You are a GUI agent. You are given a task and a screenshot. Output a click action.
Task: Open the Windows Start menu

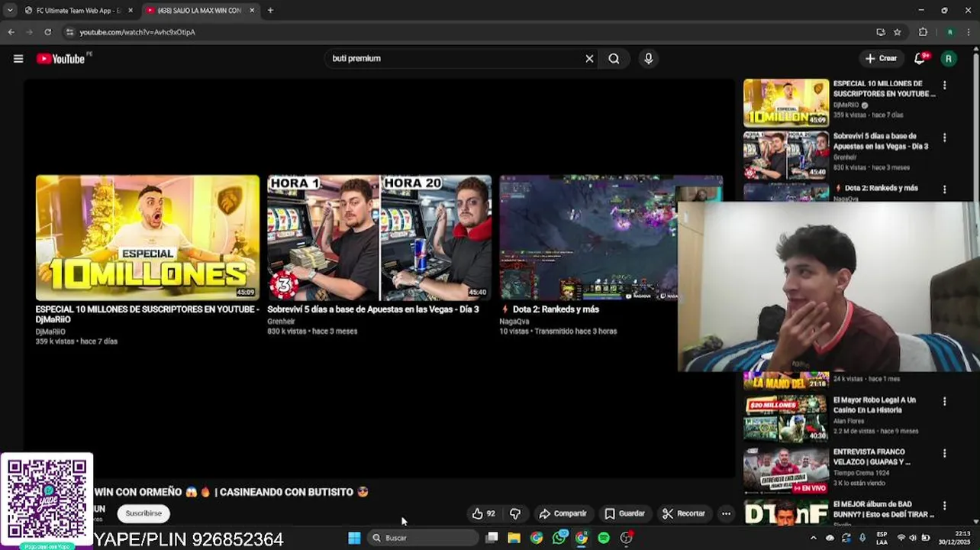[x=354, y=538]
